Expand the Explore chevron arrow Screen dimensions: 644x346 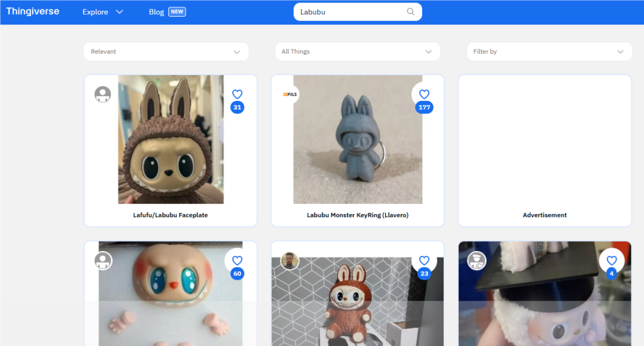[x=119, y=12]
